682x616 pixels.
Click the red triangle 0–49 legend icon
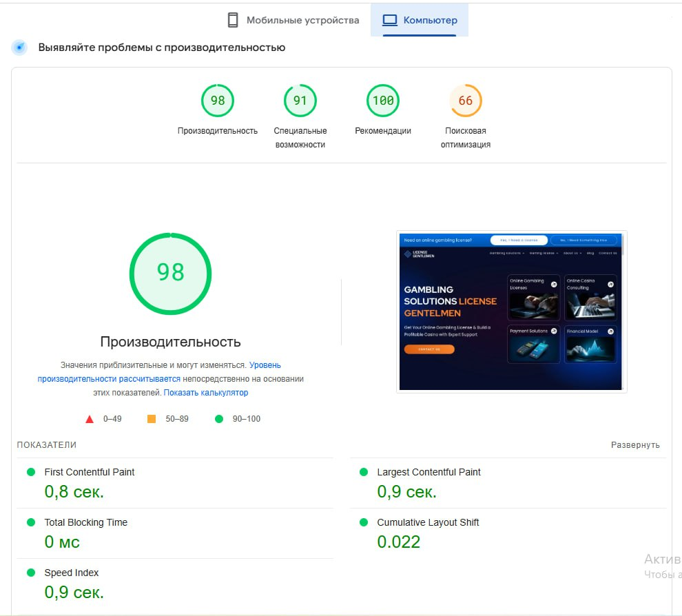(90, 419)
